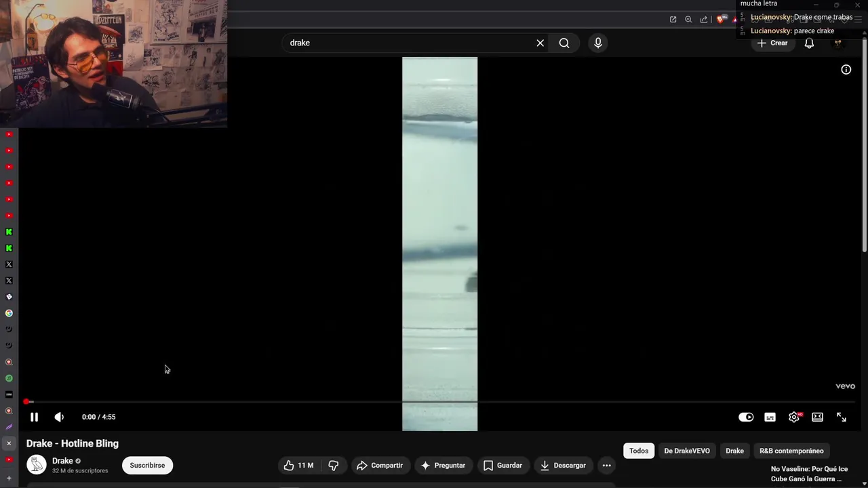Open YouTube notifications bell
Image resolution: width=868 pixels, height=488 pixels.
(809, 43)
